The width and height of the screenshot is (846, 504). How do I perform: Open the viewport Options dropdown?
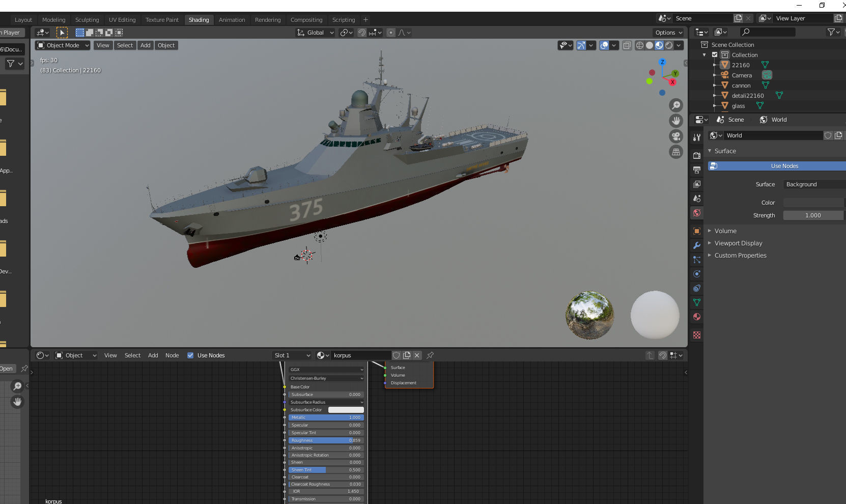(x=669, y=33)
